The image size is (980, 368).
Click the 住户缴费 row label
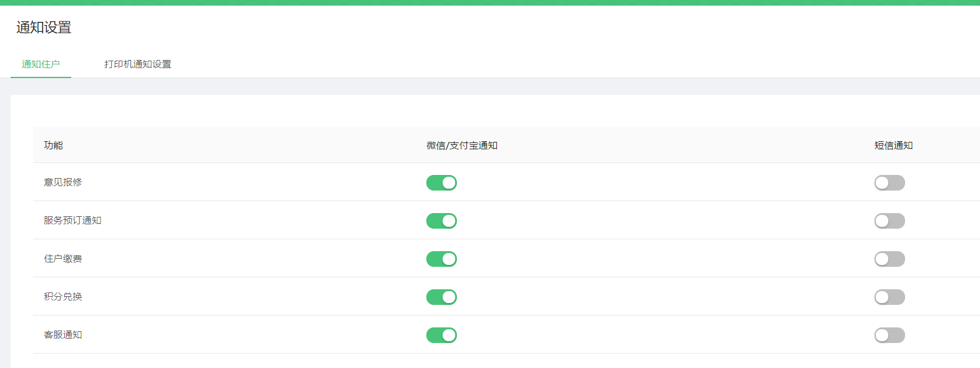click(x=62, y=258)
